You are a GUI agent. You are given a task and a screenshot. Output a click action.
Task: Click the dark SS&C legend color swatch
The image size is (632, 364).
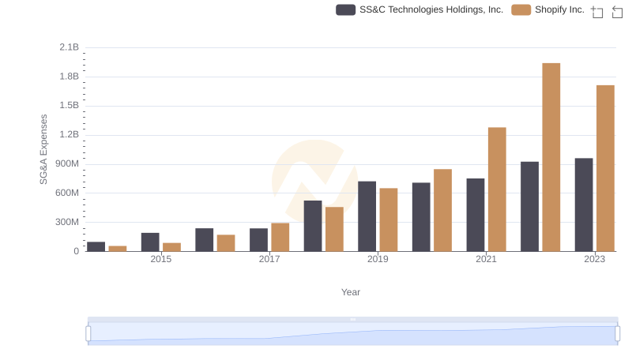345,9
